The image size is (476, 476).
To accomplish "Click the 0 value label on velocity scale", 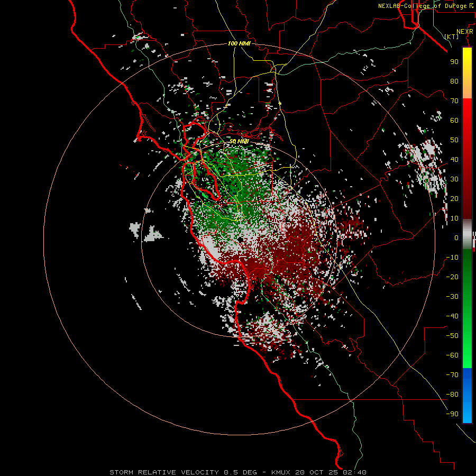I will pyautogui.click(x=456, y=237).
